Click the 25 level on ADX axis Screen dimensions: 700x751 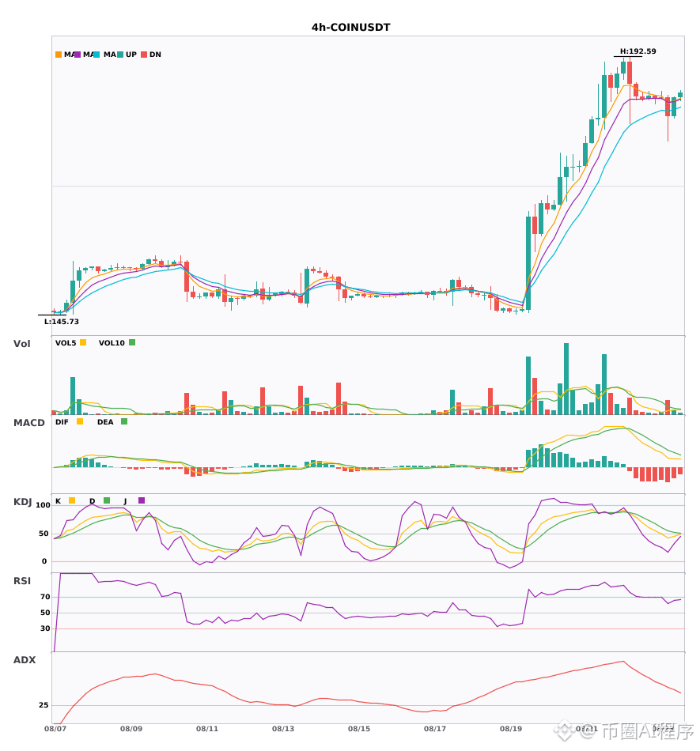point(44,705)
